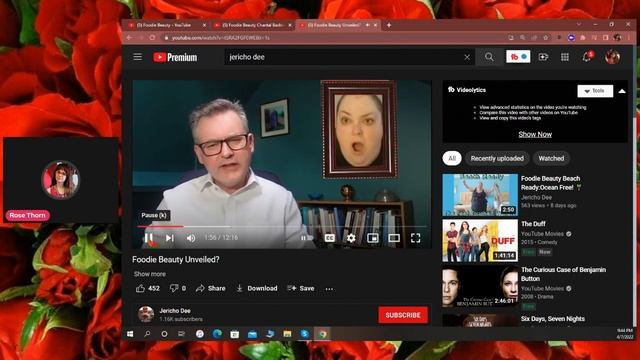
Task: Open the Videolytics Tools dropdown
Action: click(x=595, y=91)
